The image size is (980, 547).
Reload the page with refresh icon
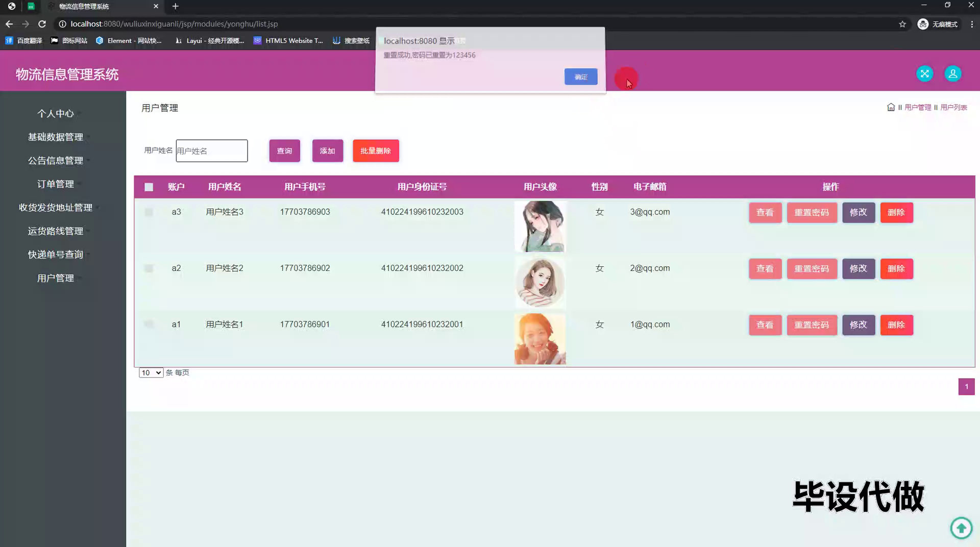coord(42,24)
